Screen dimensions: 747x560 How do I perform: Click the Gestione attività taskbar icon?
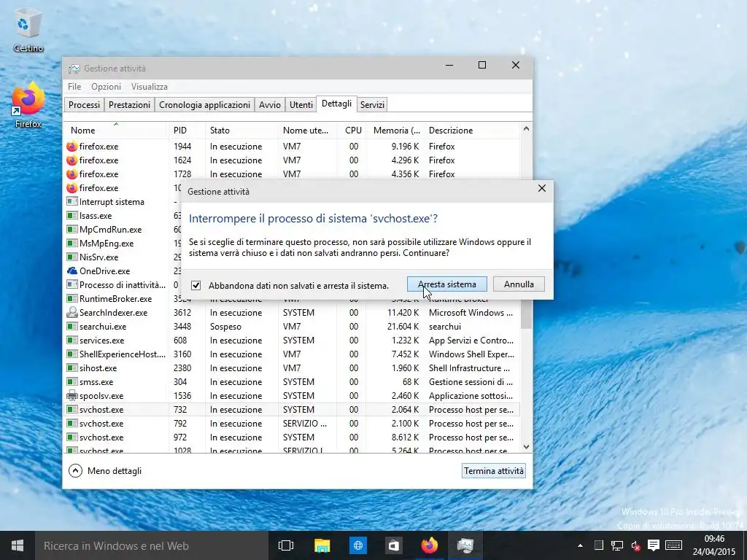[x=465, y=545]
